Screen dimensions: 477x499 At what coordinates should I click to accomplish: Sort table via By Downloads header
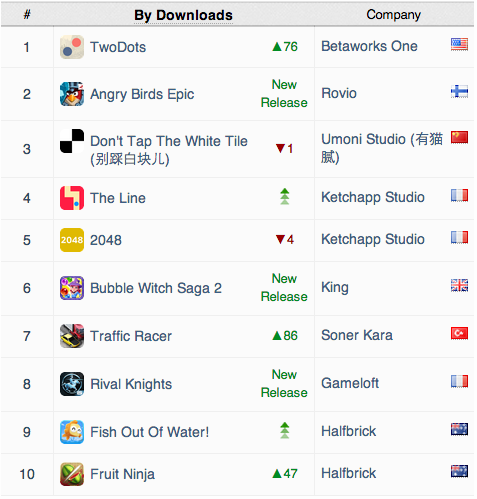coord(183,15)
